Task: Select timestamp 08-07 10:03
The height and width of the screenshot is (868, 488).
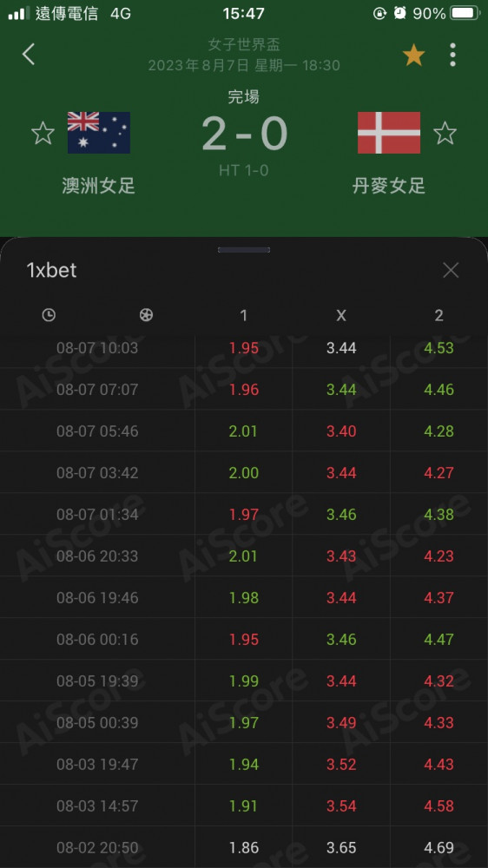Action: (x=97, y=348)
